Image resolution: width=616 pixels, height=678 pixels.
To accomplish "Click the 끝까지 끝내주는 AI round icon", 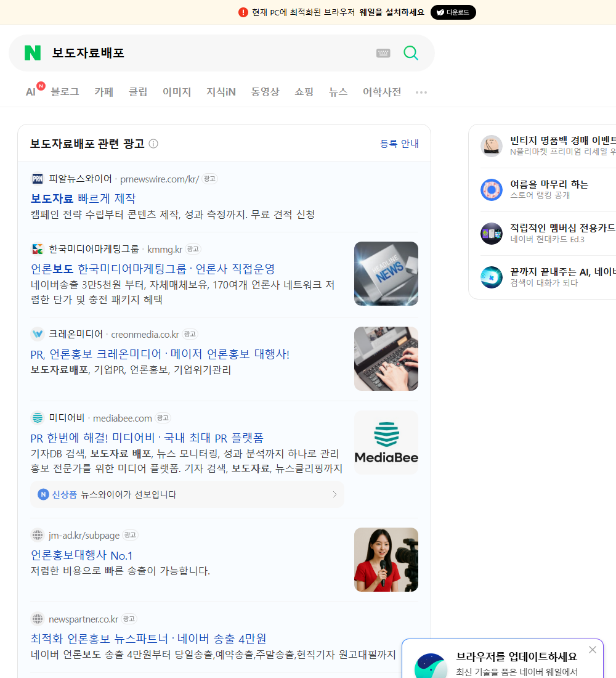I will [492, 277].
